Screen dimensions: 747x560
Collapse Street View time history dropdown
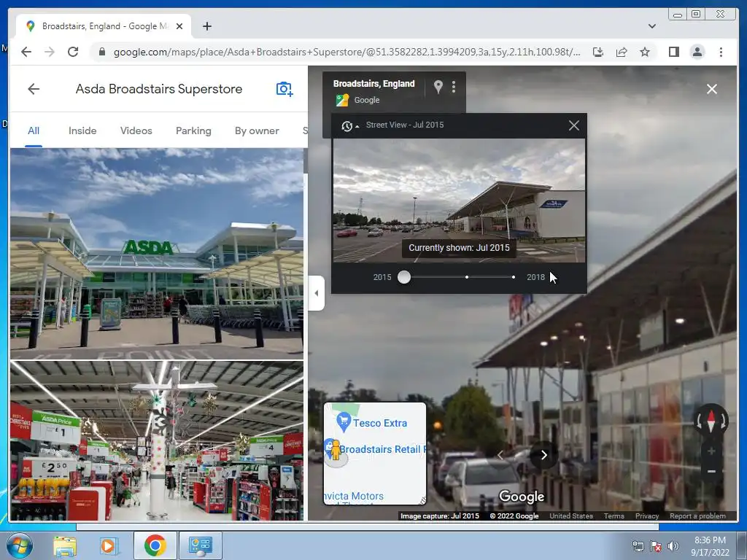[x=349, y=125]
